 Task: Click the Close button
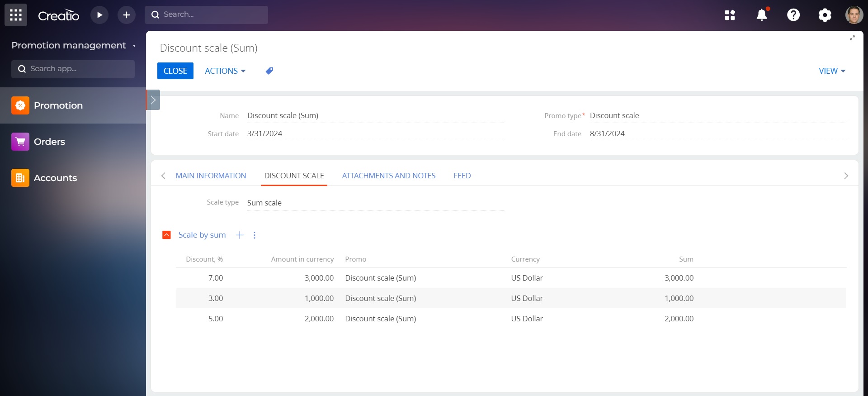[175, 71]
